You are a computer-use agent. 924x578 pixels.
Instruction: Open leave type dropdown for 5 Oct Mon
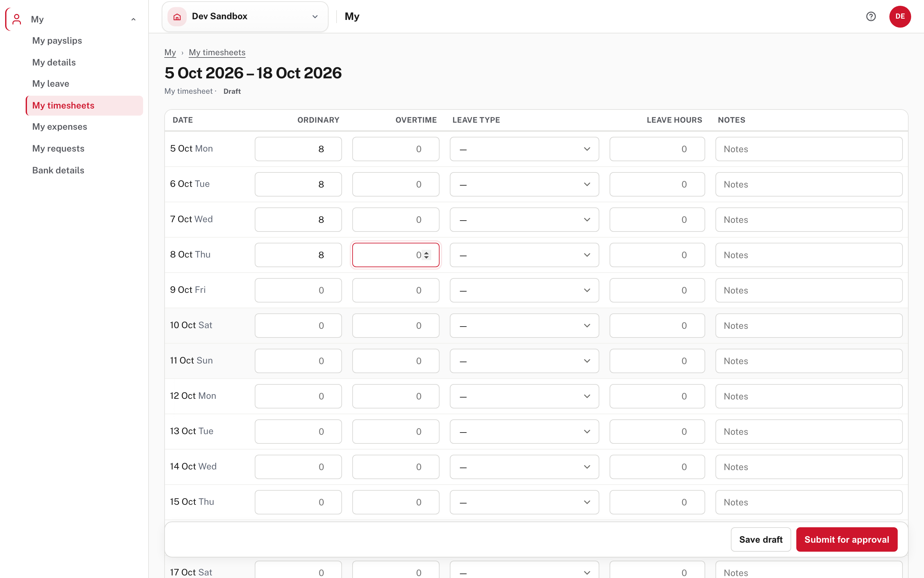(524, 149)
